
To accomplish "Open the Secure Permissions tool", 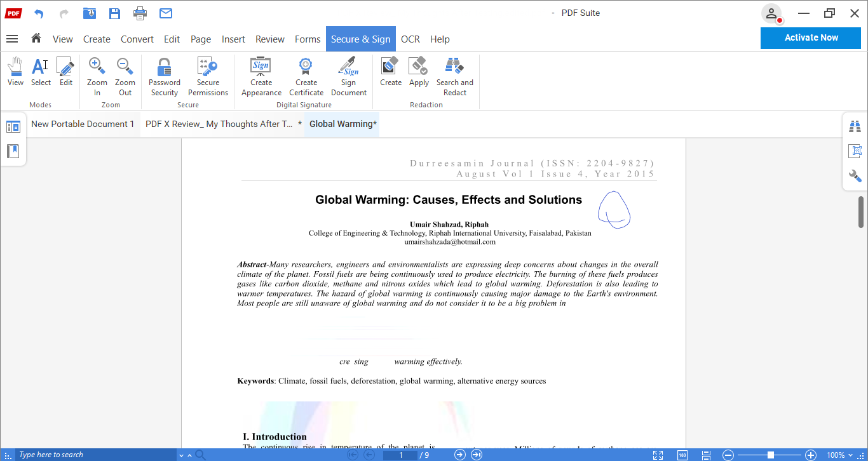I will pos(208,75).
